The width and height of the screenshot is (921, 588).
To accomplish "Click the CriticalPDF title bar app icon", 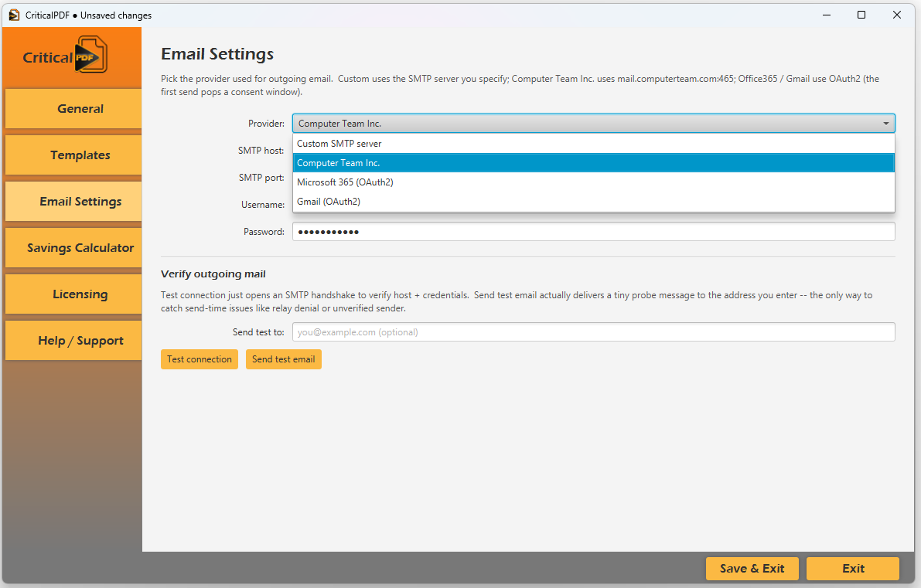I will click(x=14, y=15).
